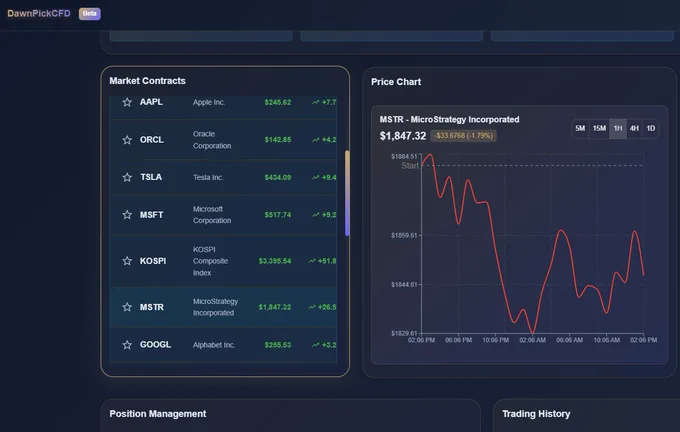Click TSLA price $434.09

point(278,177)
